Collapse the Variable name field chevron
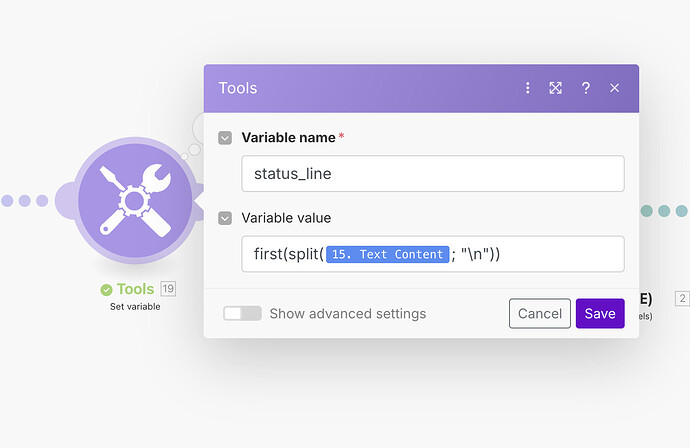 pyautogui.click(x=226, y=137)
